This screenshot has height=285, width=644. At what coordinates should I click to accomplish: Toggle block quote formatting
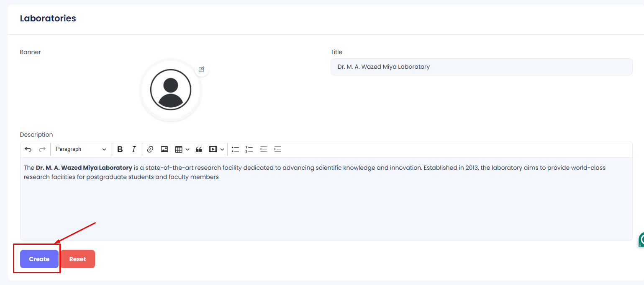(x=199, y=149)
